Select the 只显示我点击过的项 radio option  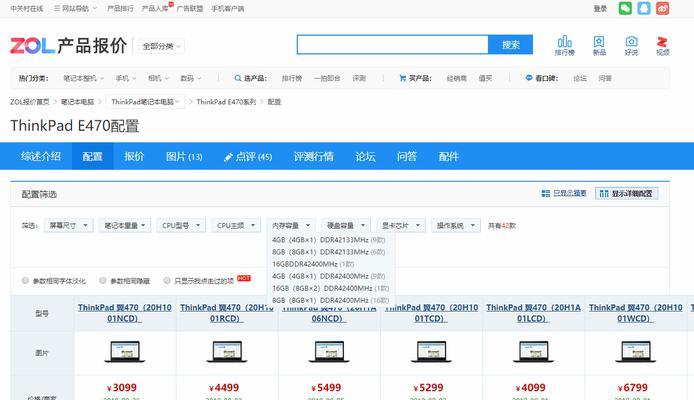[x=167, y=280]
